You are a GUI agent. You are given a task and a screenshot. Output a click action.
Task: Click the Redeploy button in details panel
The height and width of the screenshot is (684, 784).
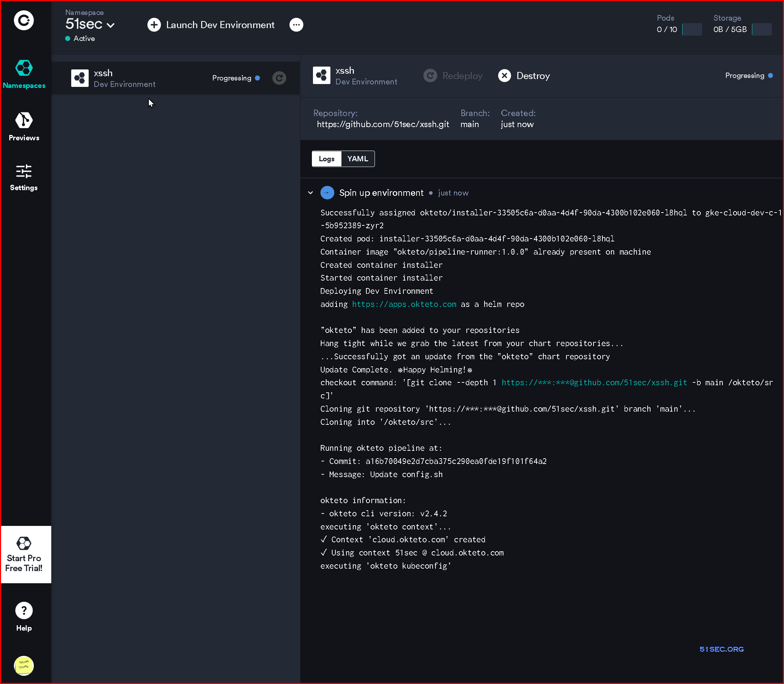tap(453, 75)
